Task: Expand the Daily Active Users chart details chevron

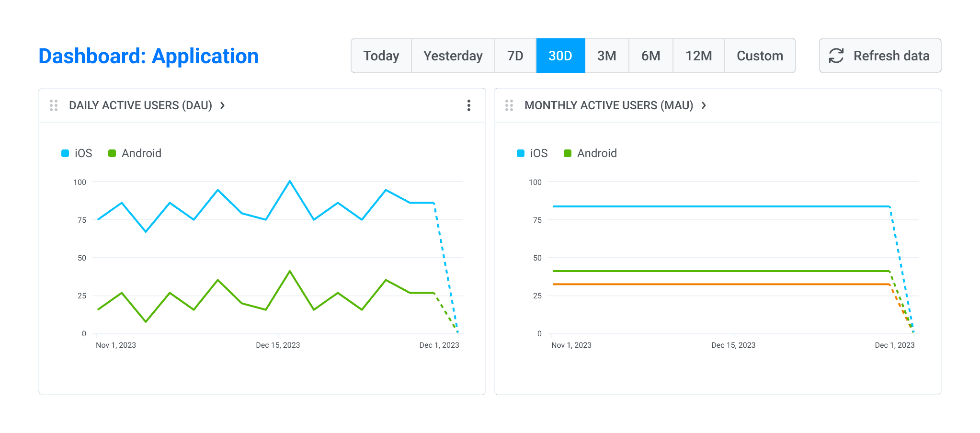Action: 222,105
